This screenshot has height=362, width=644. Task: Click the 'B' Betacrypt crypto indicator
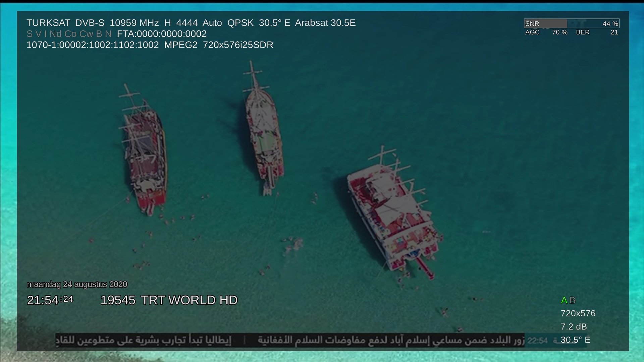tap(99, 34)
